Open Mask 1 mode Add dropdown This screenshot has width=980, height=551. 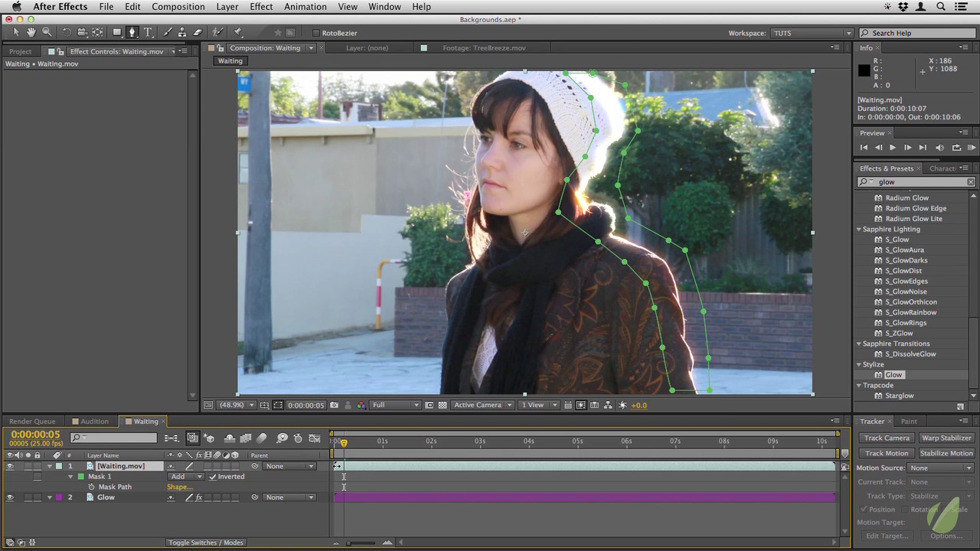click(x=185, y=476)
